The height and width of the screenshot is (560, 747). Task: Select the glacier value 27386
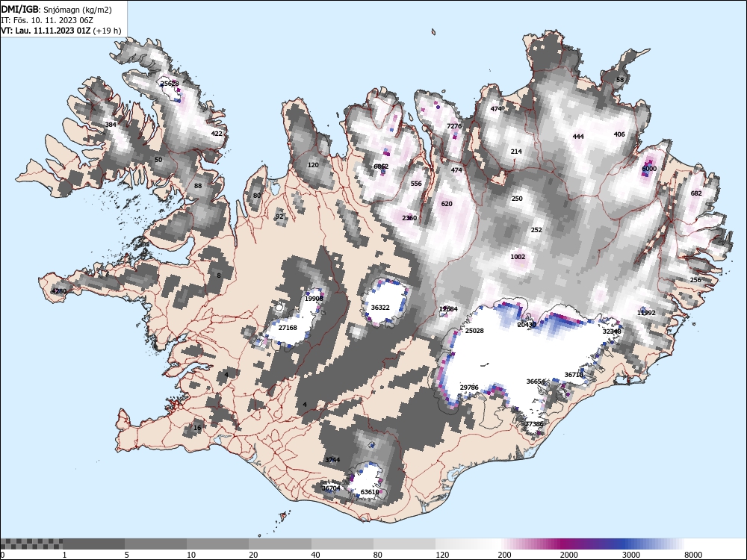[x=535, y=424]
